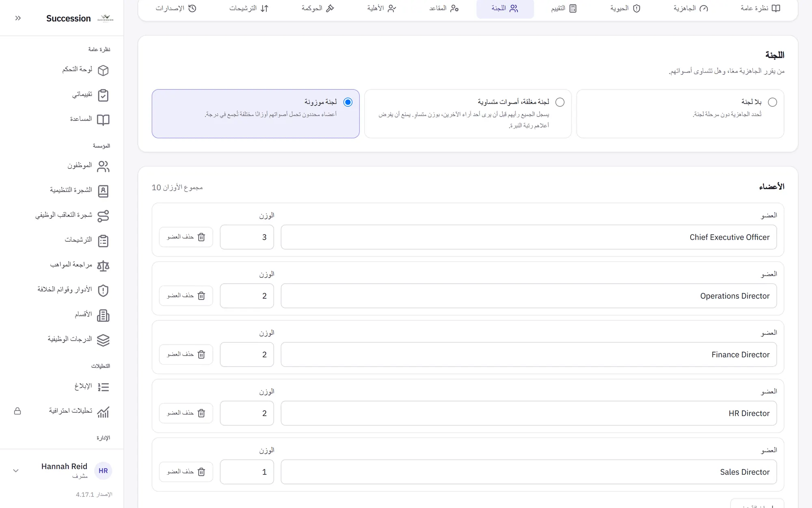Image resolution: width=812 pixels, height=508 pixels.
Task: Delete Sales Director member button
Action: (186, 472)
